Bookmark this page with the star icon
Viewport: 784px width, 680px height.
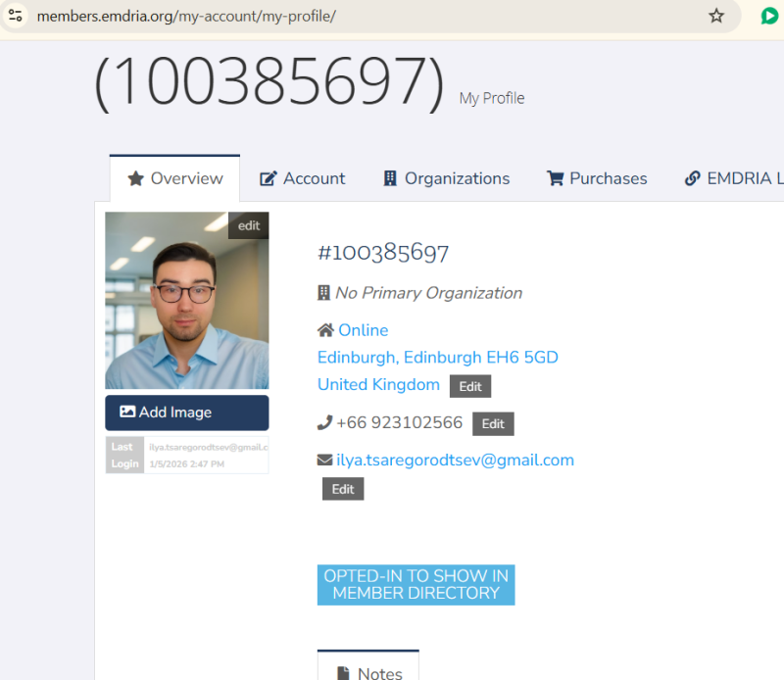pyautogui.click(x=716, y=16)
